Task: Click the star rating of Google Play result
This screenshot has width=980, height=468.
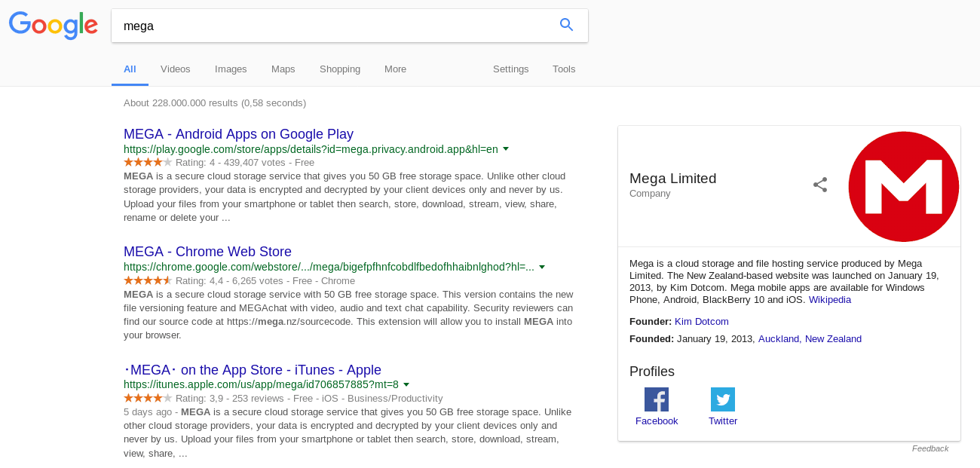Action: tap(148, 162)
